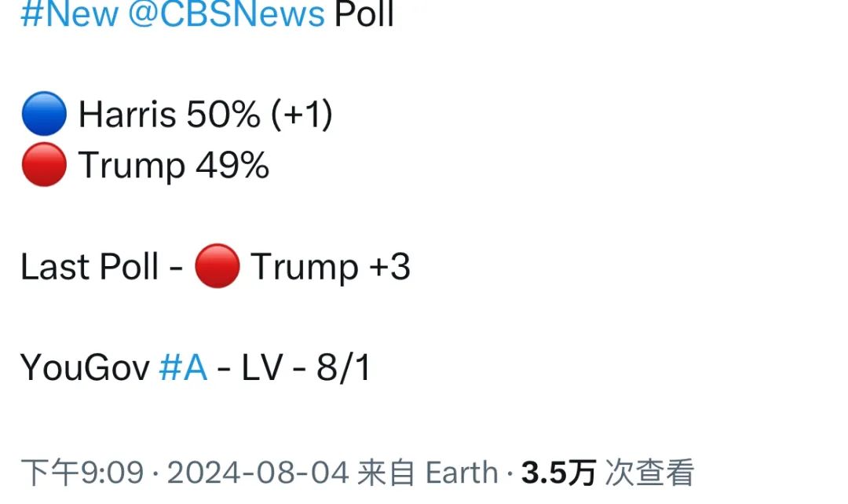Click the Trump 49% text
The height and width of the screenshot is (504, 848).
174,165
